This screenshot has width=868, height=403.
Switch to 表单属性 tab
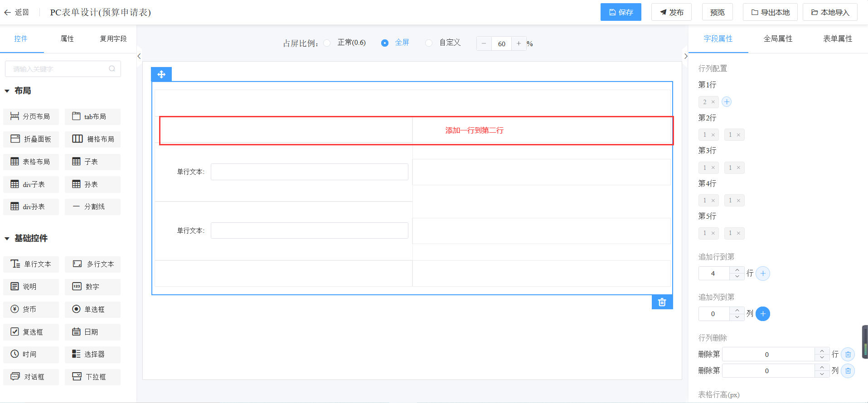[x=838, y=39]
